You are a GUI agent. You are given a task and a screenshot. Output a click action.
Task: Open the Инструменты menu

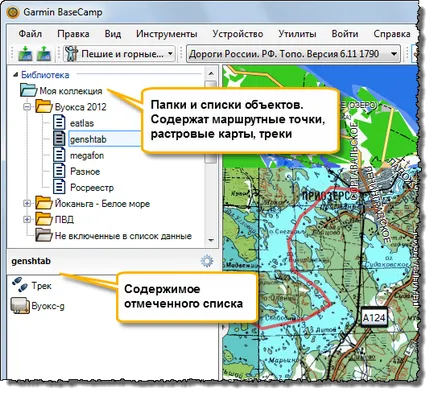(x=167, y=34)
